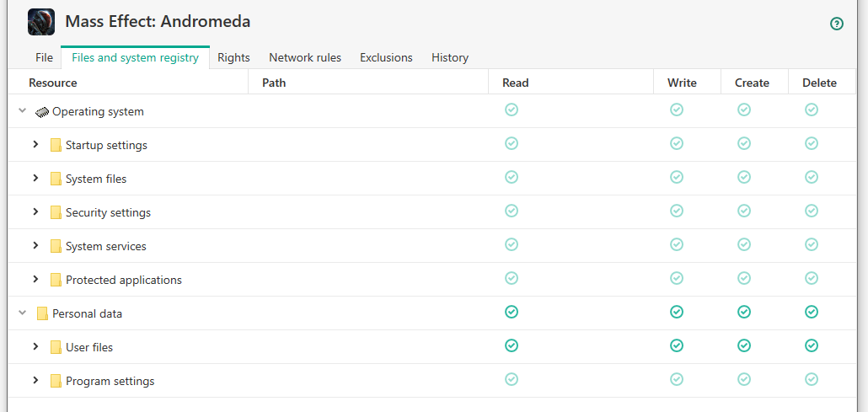The width and height of the screenshot is (868, 412).
Task: Open the History tab
Action: pos(450,57)
